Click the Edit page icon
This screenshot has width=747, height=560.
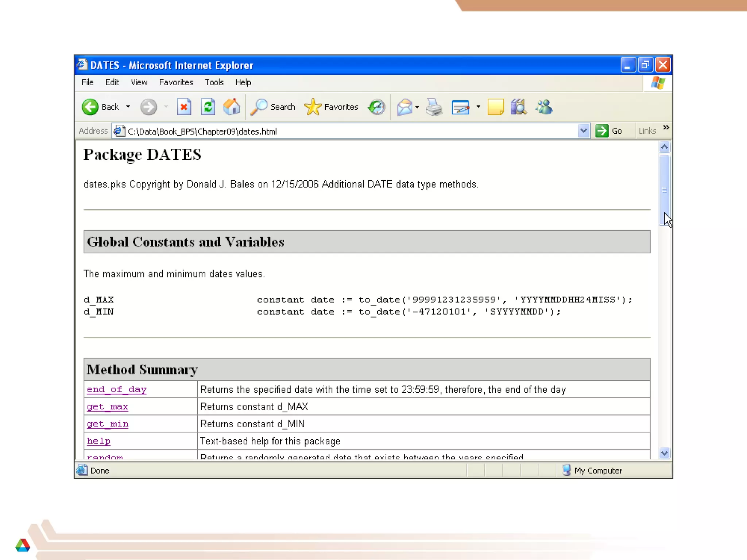[460, 107]
